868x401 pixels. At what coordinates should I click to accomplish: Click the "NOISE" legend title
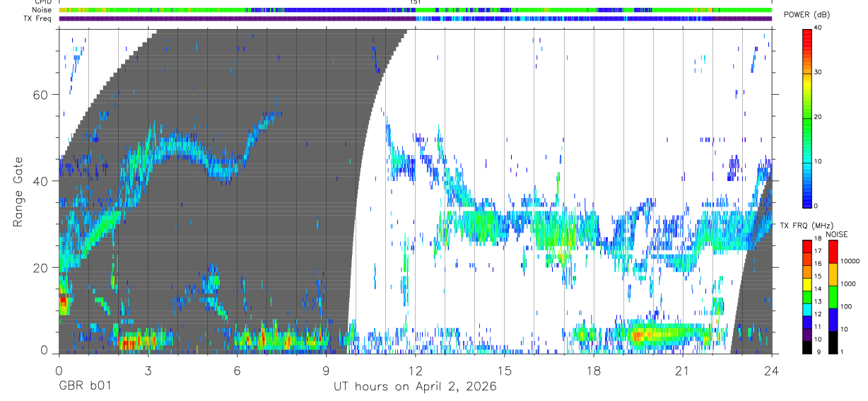pos(837,234)
